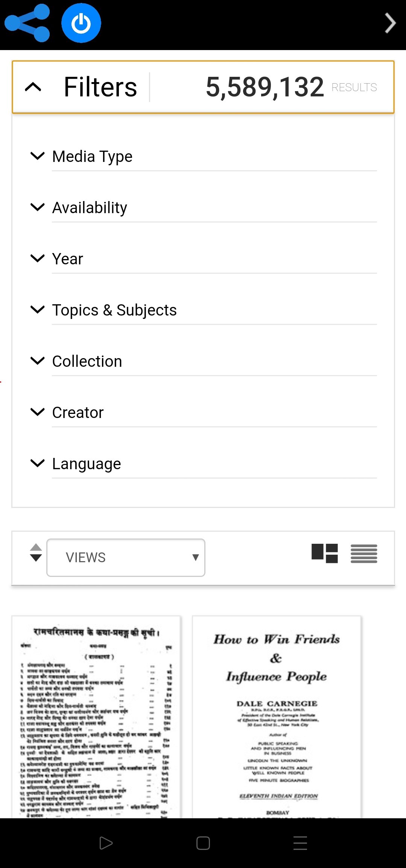Open Topics & Subjects filter
406x868 pixels.
(x=114, y=310)
